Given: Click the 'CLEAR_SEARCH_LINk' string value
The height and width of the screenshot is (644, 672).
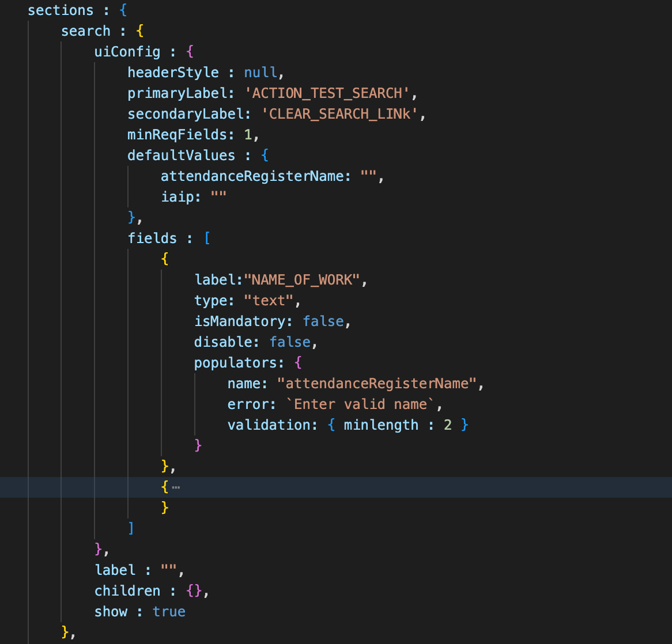Looking at the screenshot, I should point(339,114).
